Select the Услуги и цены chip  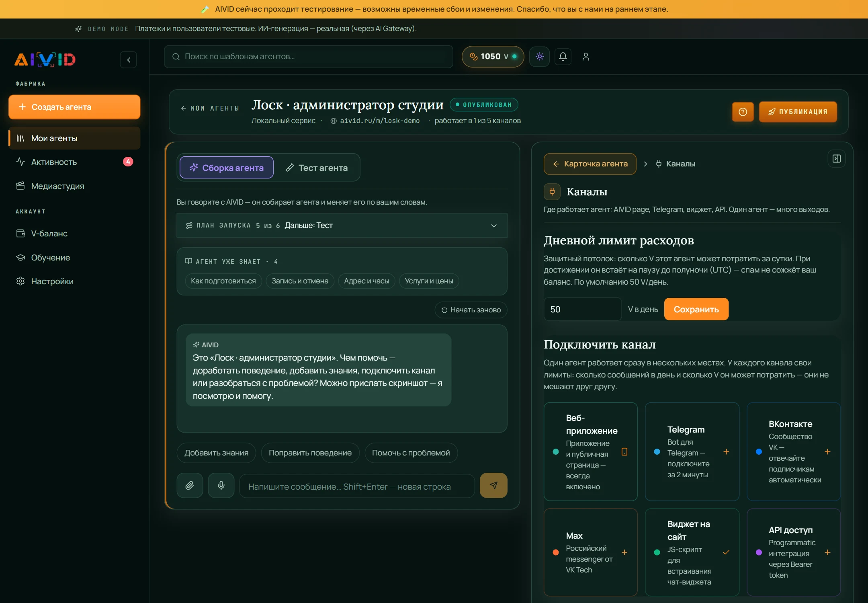(429, 281)
